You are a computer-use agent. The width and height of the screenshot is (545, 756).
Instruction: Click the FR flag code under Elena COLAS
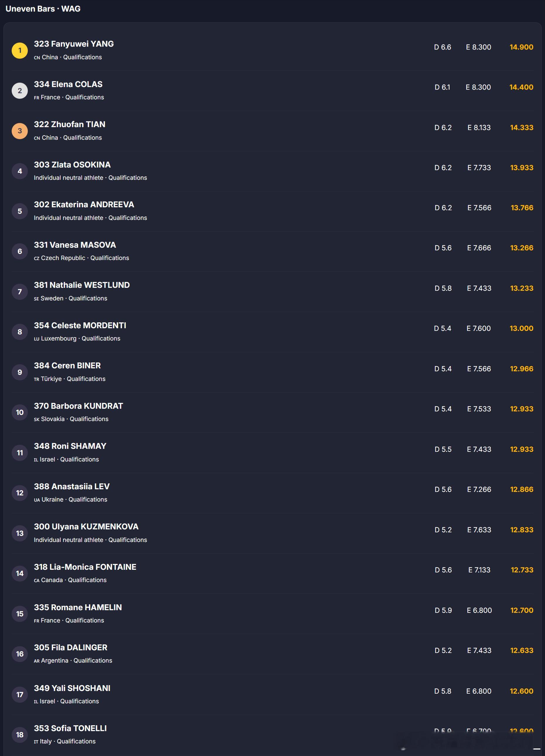(x=37, y=98)
